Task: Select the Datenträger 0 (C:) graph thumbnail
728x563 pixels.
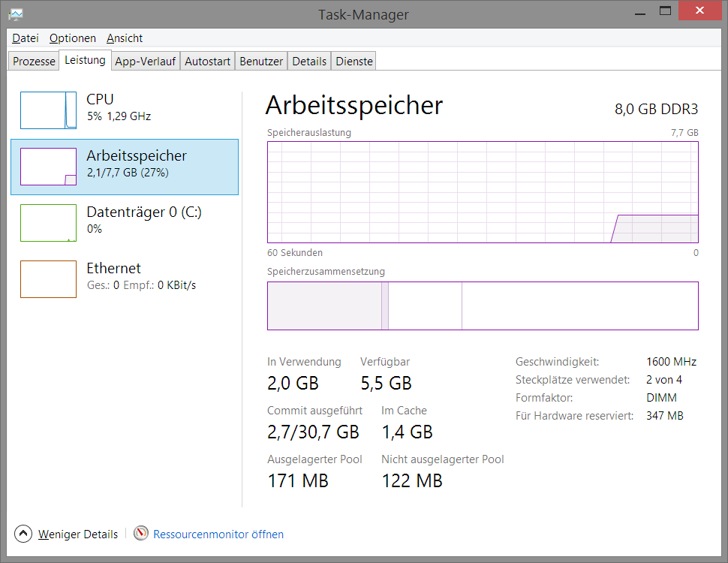Action: click(48, 223)
